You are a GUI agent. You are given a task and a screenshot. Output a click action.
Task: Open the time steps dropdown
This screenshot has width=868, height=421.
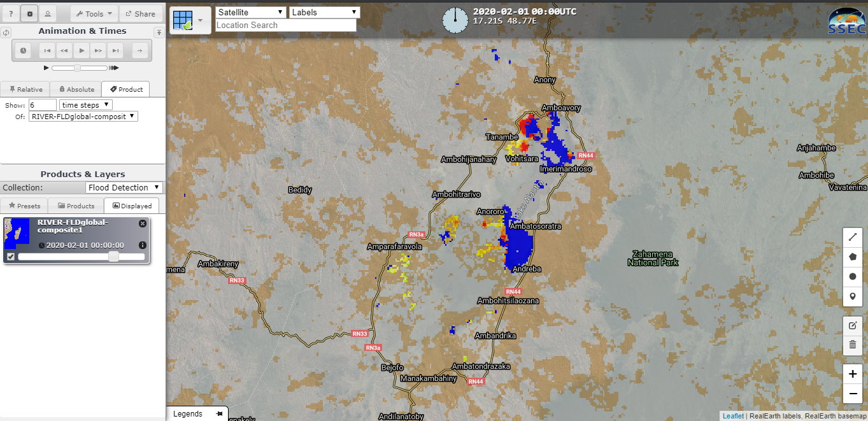coord(86,104)
